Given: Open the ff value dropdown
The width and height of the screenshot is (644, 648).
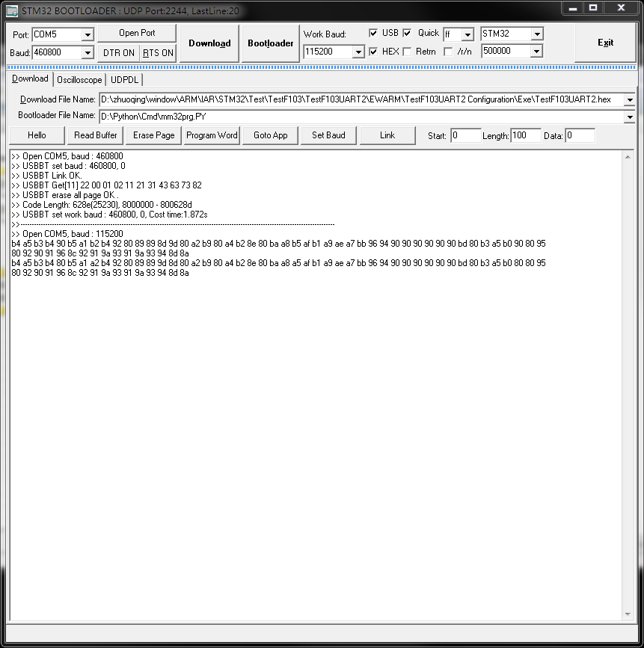Looking at the screenshot, I should pos(467,34).
